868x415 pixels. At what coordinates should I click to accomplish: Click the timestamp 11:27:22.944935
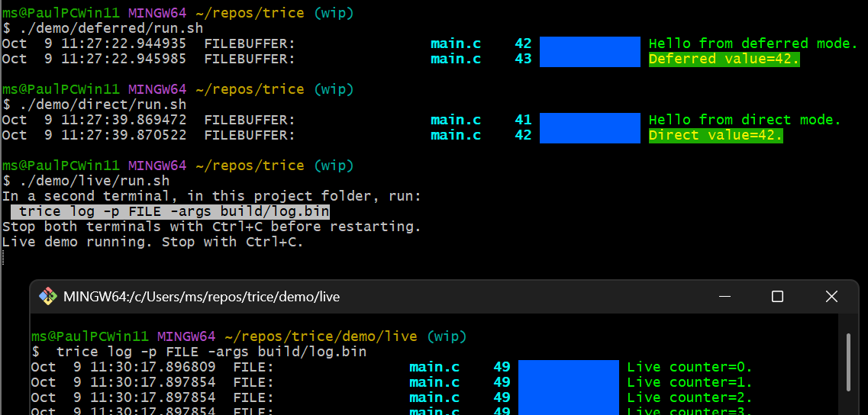(x=124, y=43)
